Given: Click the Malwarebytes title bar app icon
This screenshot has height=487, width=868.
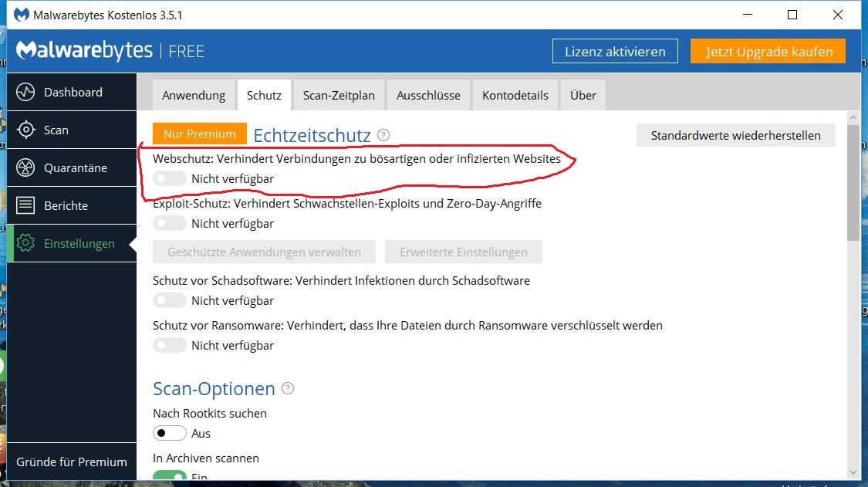Looking at the screenshot, I should tap(21, 15).
